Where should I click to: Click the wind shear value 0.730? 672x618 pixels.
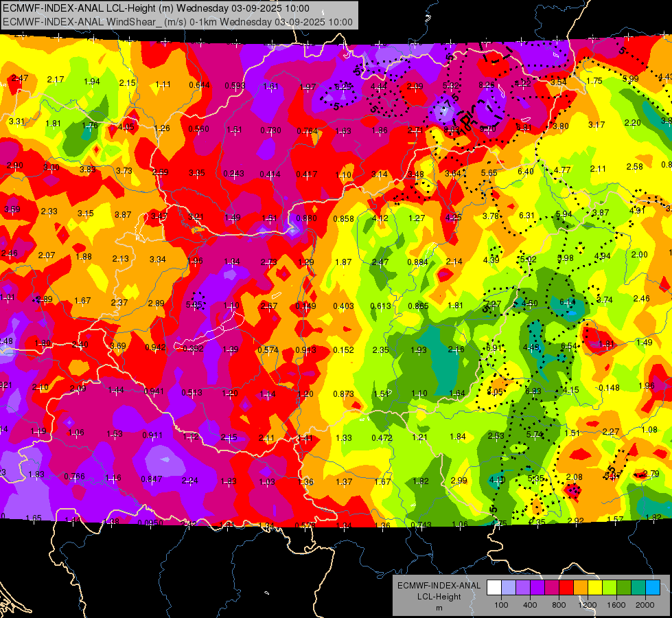(270, 130)
